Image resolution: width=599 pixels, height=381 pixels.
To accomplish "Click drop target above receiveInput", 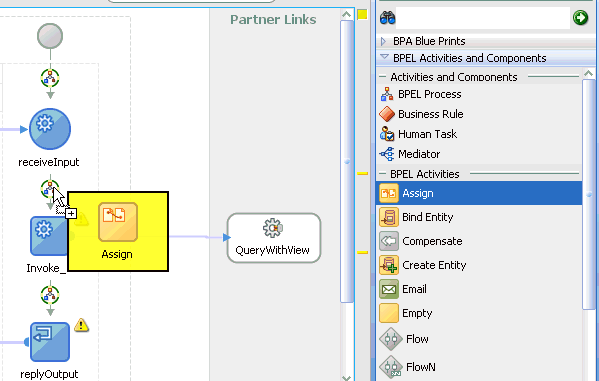I will click(50, 78).
